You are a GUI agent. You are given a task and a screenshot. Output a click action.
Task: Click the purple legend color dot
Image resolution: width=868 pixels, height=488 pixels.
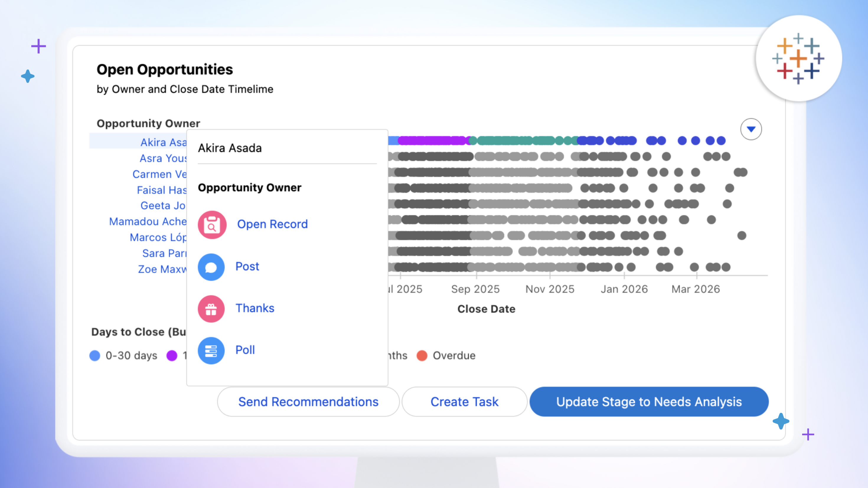click(172, 356)
